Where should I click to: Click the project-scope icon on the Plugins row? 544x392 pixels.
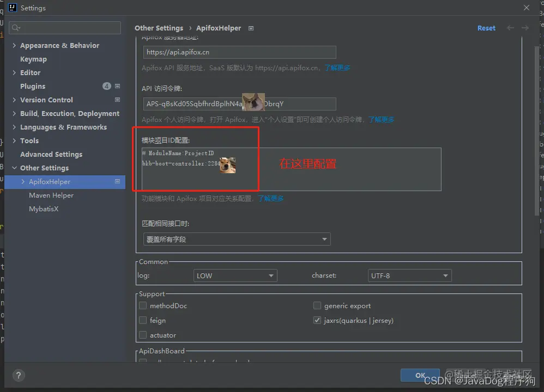[118, 86]
